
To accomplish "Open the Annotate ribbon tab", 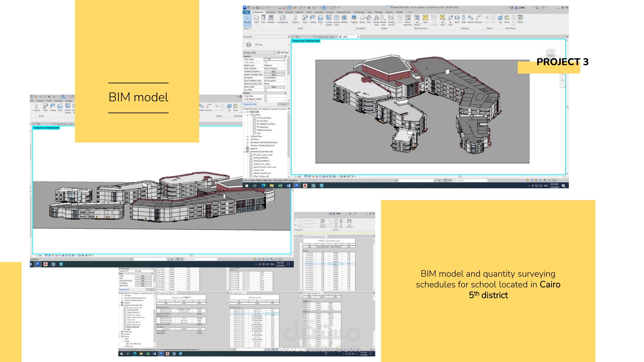I will pyautogui.click(x=319, y=12).
